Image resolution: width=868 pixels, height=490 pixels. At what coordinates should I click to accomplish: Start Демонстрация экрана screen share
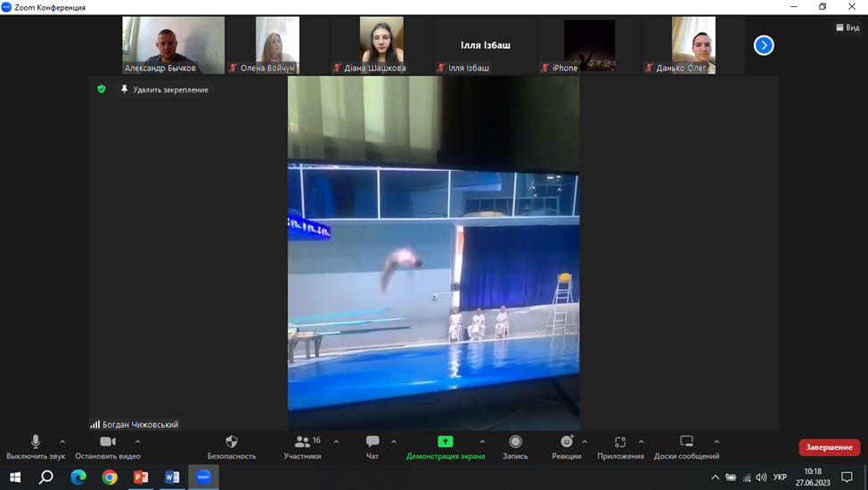tap(446, 442)
